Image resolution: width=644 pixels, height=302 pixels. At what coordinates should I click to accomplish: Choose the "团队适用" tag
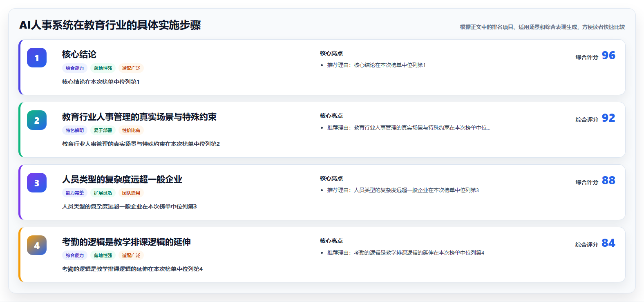(131, 193)
